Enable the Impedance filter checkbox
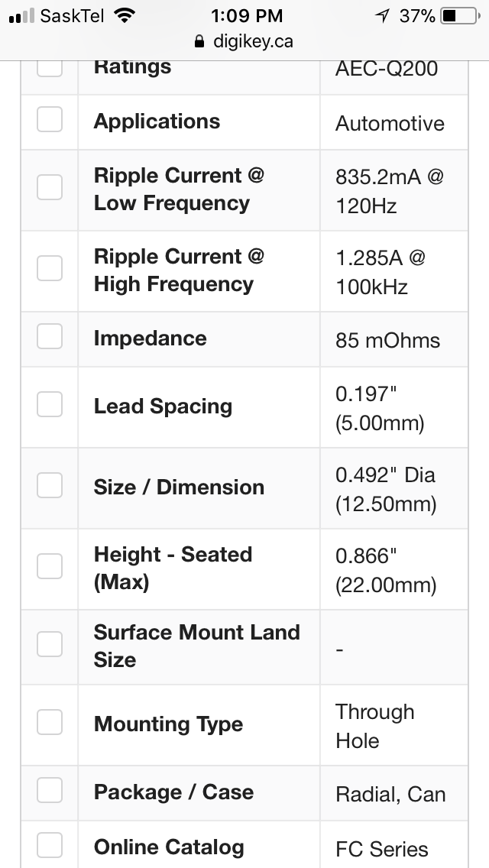Screen dimensions: 489x868 (x=50, y=336)
